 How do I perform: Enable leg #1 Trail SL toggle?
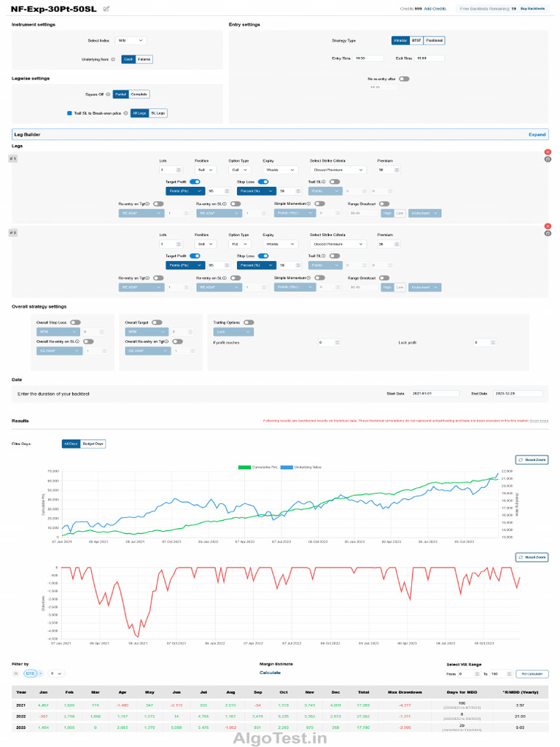click(335, 182)
